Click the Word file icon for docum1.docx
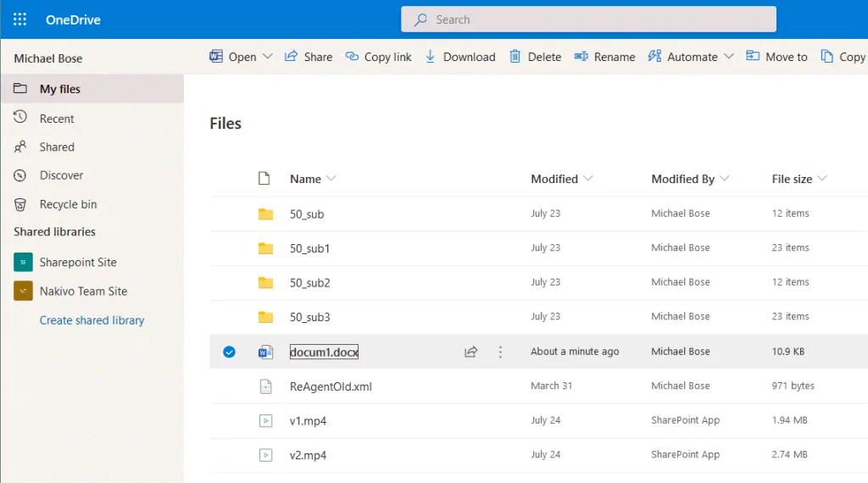868x483 pixels. (x=265, y=352)
